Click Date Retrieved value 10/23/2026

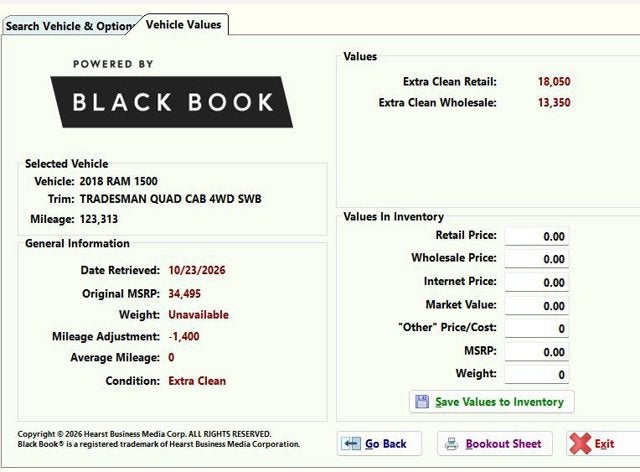tap(197, 270)
